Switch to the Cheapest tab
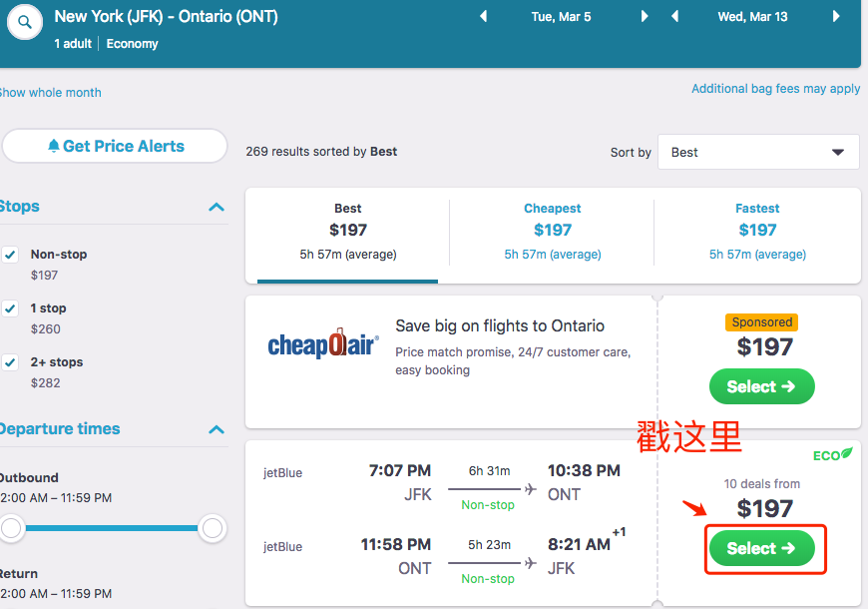868x609 pixels. (x=552, y=231)
